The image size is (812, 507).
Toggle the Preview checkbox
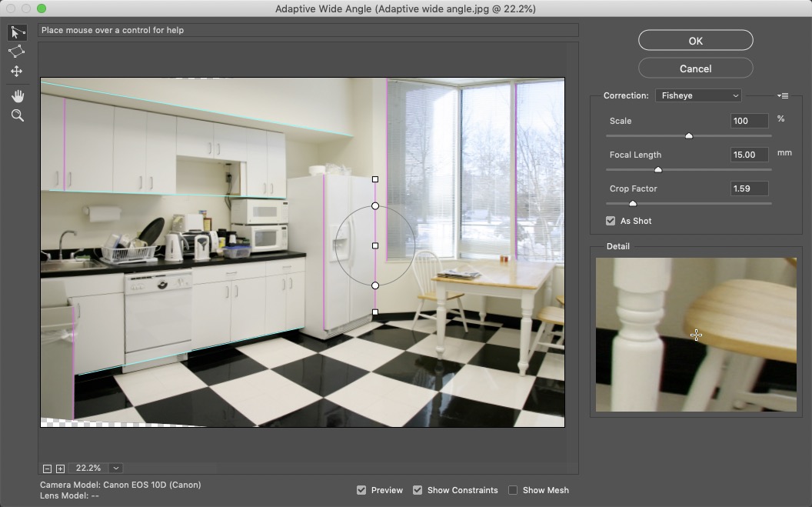(x=361, y=490)
